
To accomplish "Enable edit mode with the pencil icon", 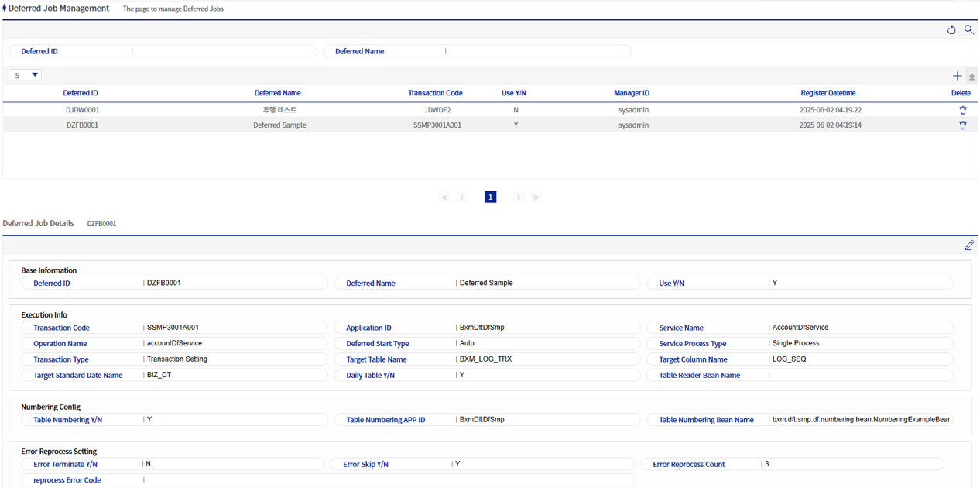I will tap(968, 245).
